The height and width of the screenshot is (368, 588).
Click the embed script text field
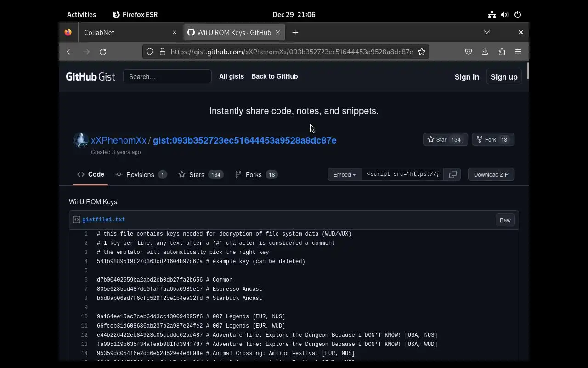pyautogui.click(x=403, y=174)
